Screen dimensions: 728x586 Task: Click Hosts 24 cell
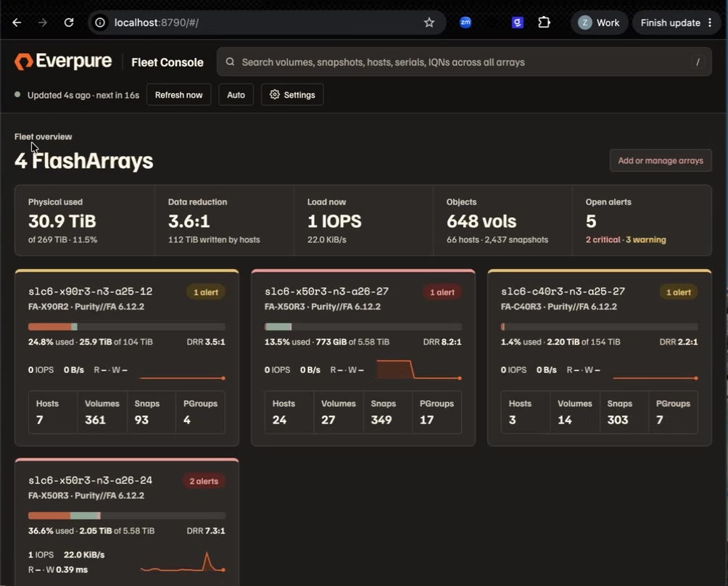(289, 413)
